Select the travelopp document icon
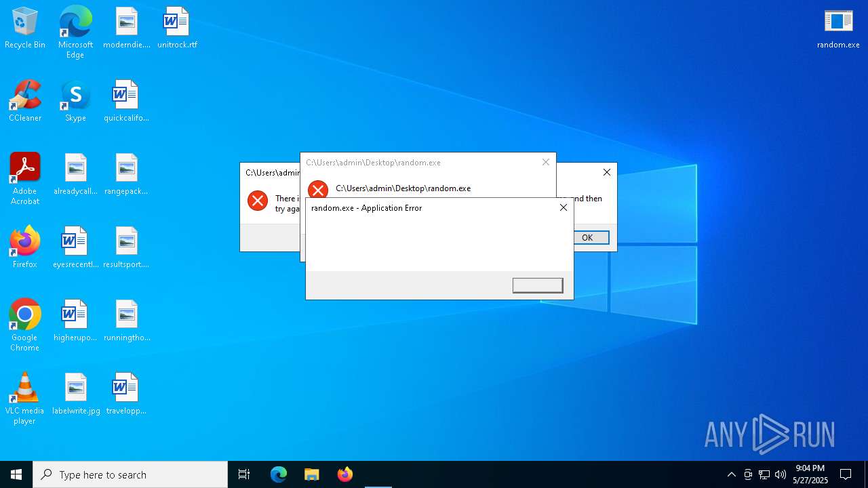This screenshot has height=488, width=868. coord(126,394)
